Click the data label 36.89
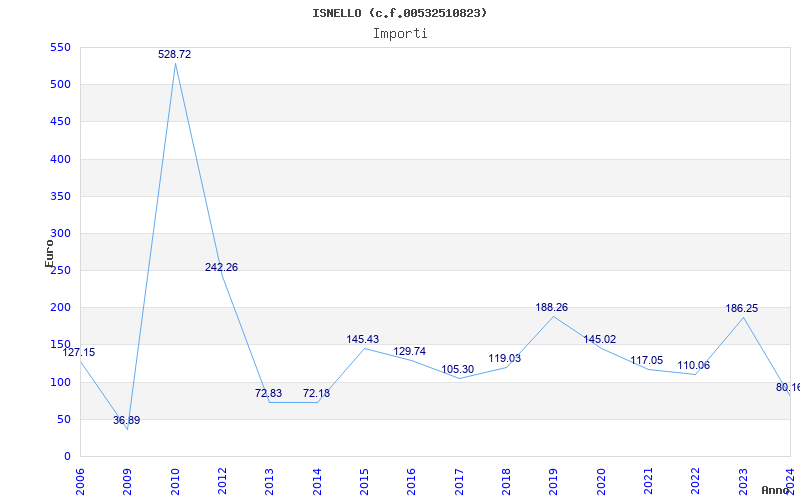Viewport: 800px width, 500px height. click(x=127, y=420)
